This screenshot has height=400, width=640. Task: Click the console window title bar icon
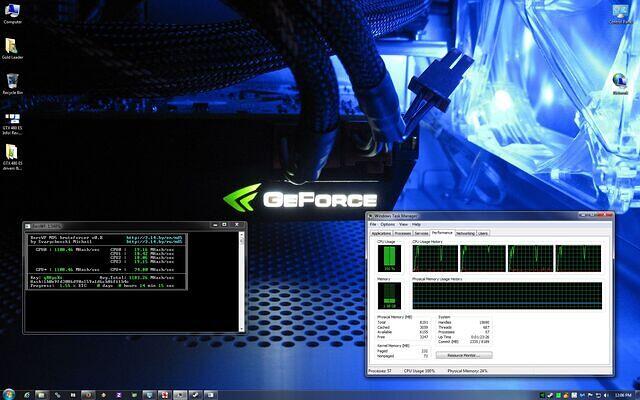click(27, 226)
